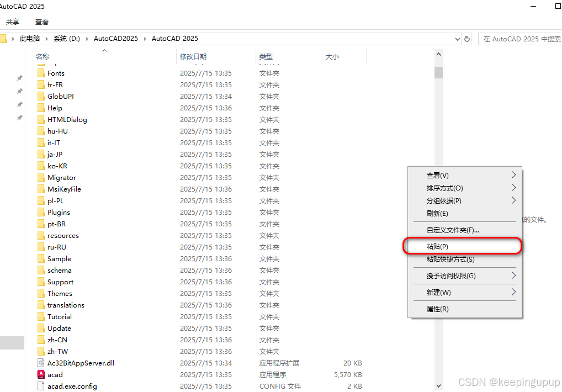Image resolution: width=562 pixels, height=392 pixels.
Task: Click the Update folder icon
Action: click(x=41, y=328)
